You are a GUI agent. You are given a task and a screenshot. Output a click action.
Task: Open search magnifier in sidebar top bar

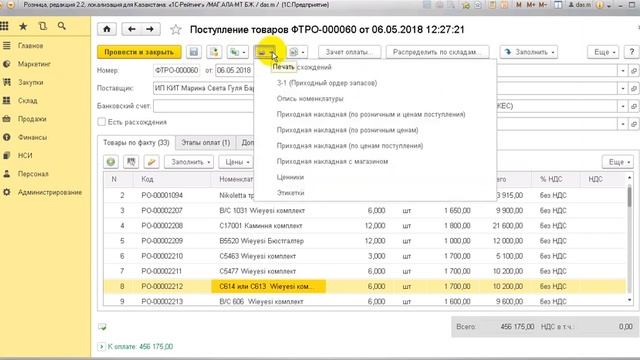[x=62, y=26]
